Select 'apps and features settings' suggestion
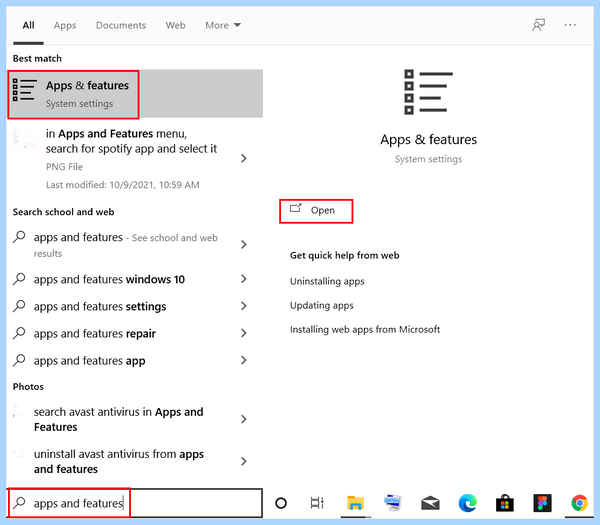 [100, 307]
